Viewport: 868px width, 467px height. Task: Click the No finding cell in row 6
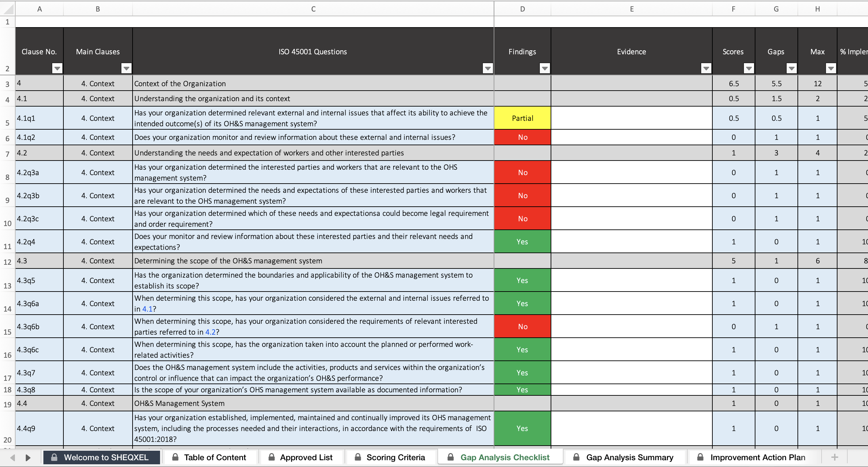tap(522, 137)
